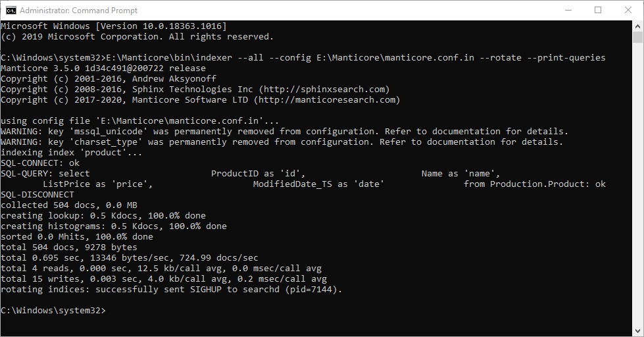Close the Administrator Command Prompt window
644x337 pixels.
point(628,10)
